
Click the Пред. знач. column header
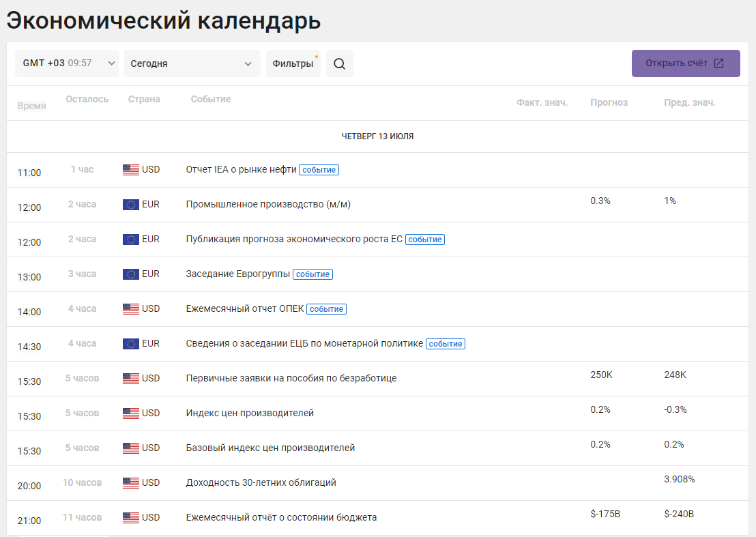click(689, 102)
